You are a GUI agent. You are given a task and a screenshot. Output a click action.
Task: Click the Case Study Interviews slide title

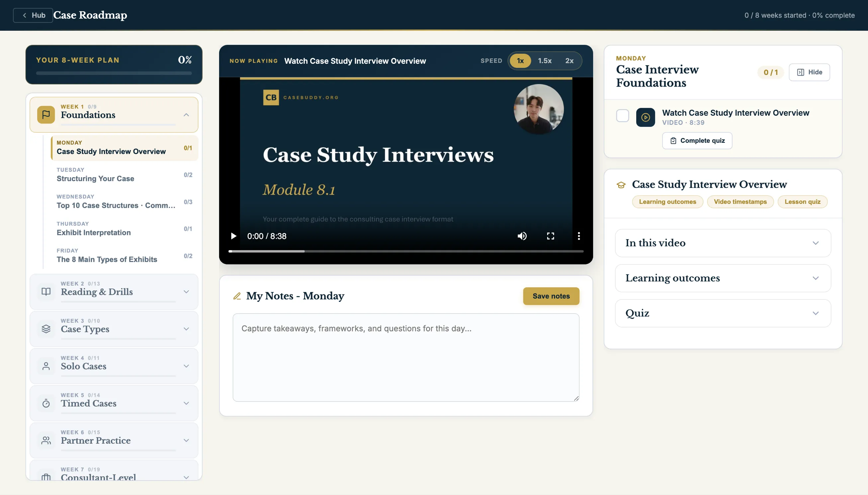(x=378, y=155)
